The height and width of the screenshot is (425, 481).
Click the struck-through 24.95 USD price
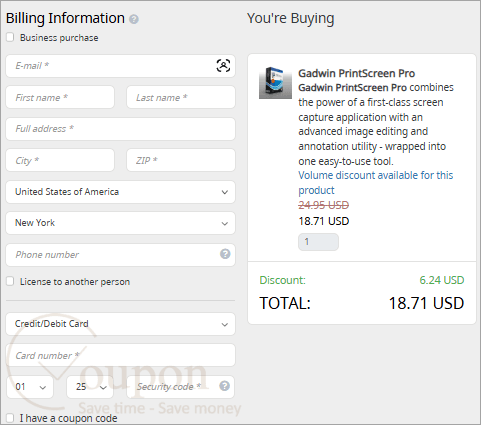point(323,205)
